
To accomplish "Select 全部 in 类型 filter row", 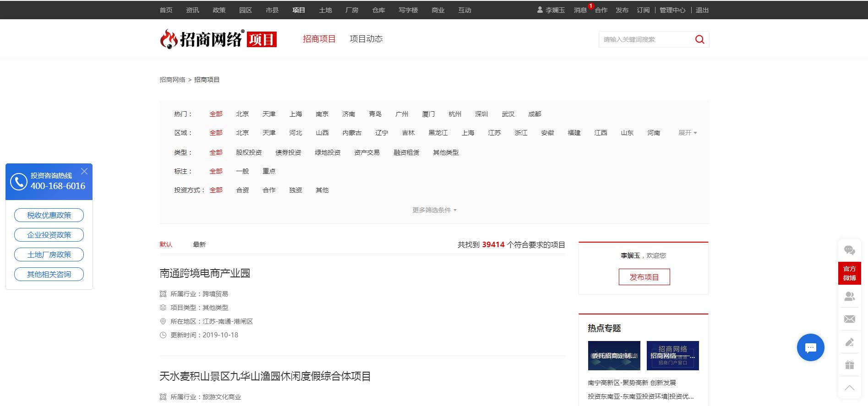I will click(216, 152).
